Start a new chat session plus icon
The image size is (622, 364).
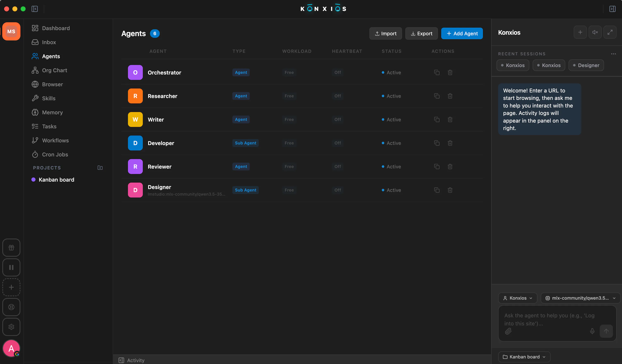[x=580, y=32]
